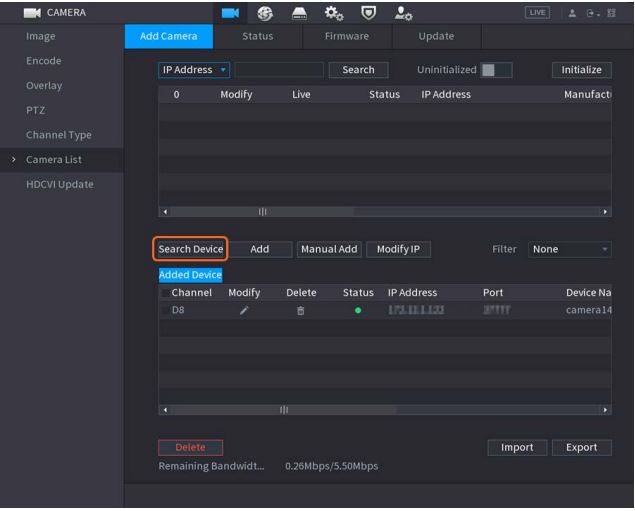Switch to the Status tab
This screenshot has height=511, width=635.
tap(258, 36)
